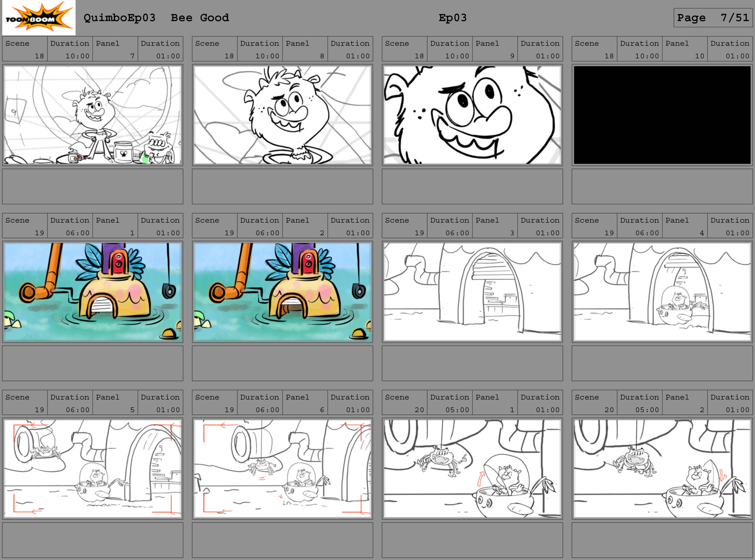The image size is (755, 560).
Task: Click the notes box under Scene 18 Panel 7
Action: pyautogui.click(x=93, y=186)
